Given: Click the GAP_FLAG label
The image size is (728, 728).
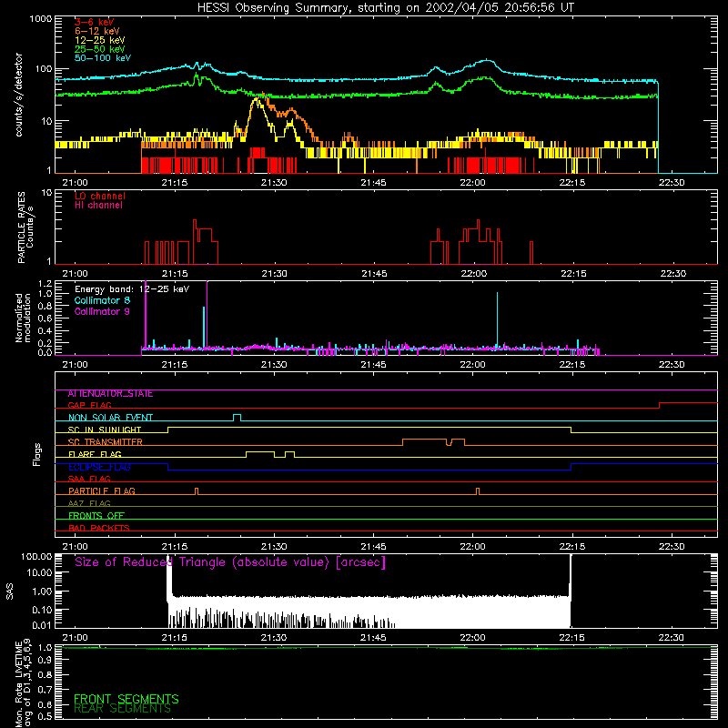Looking at the screenshot, I should (89, 406).
